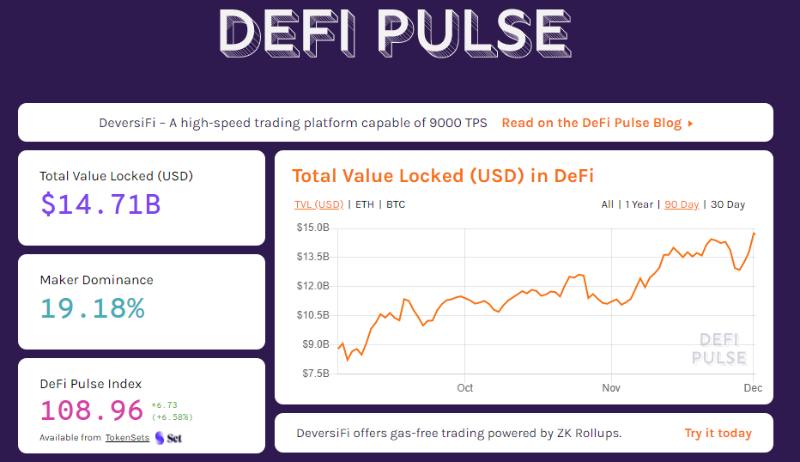Switch chart to TVL (USD)

point(318,204)
